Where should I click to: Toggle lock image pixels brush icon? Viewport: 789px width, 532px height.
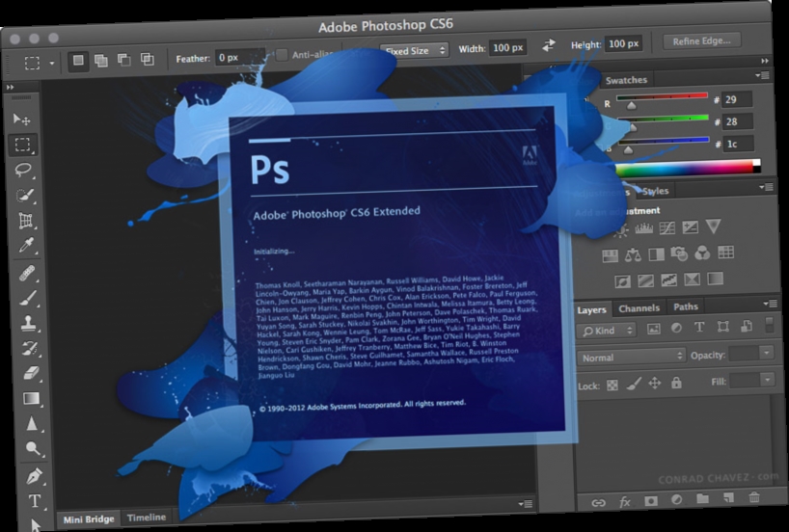click(x=634, y=385)
